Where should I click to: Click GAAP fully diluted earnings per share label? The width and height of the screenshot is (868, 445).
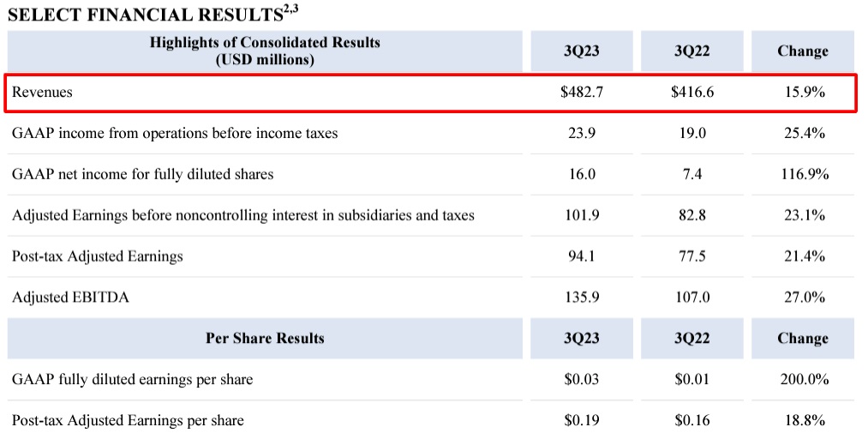tap(133, 379)
